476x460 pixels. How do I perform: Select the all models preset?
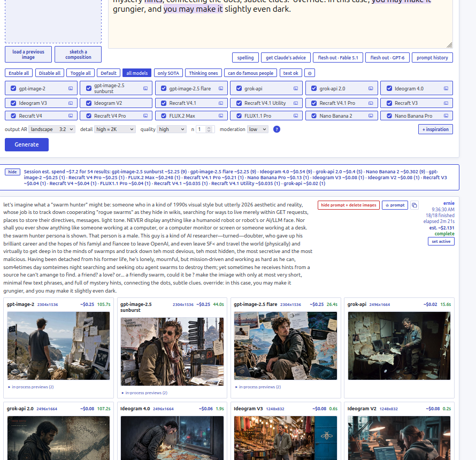coord(137,73)
